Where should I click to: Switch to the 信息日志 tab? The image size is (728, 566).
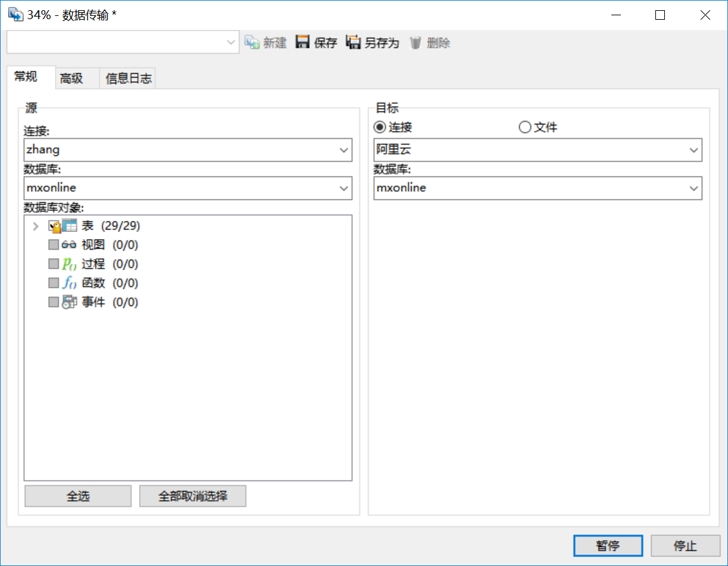129,78
